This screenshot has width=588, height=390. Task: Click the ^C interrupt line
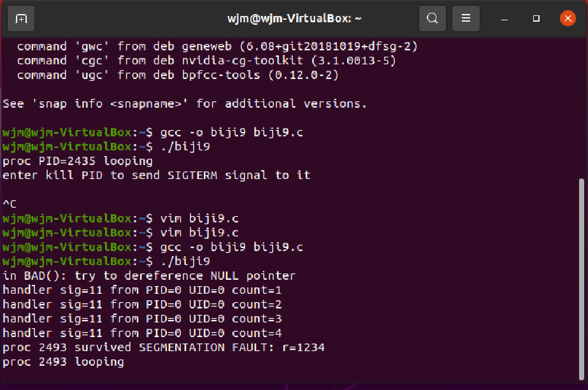point(10,204)
